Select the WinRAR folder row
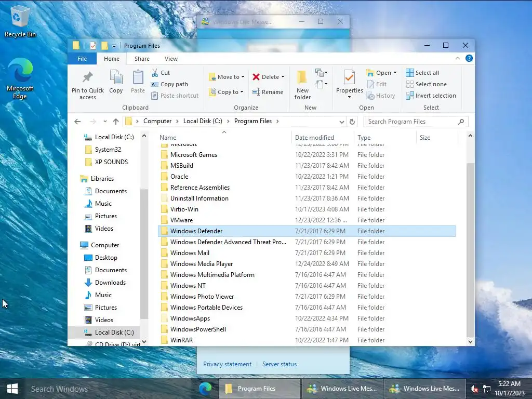 (x=307, y=340)
